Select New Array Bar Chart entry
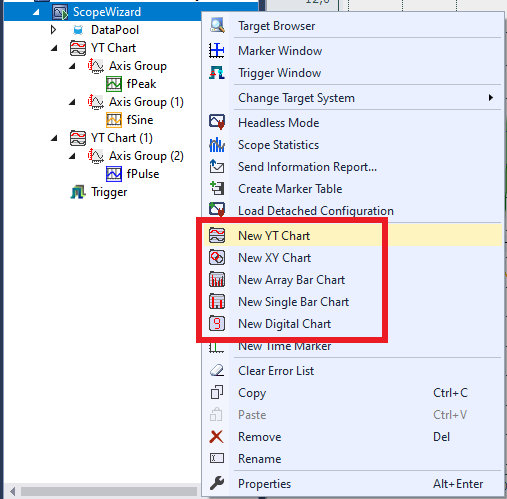 click(353, 279)
